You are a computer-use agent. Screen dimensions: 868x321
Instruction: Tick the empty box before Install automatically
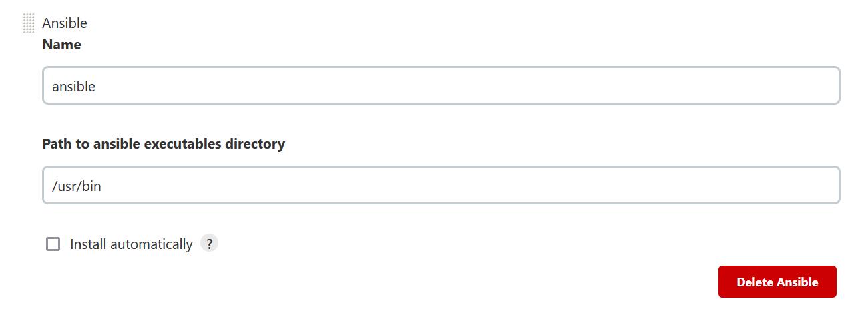53,244
